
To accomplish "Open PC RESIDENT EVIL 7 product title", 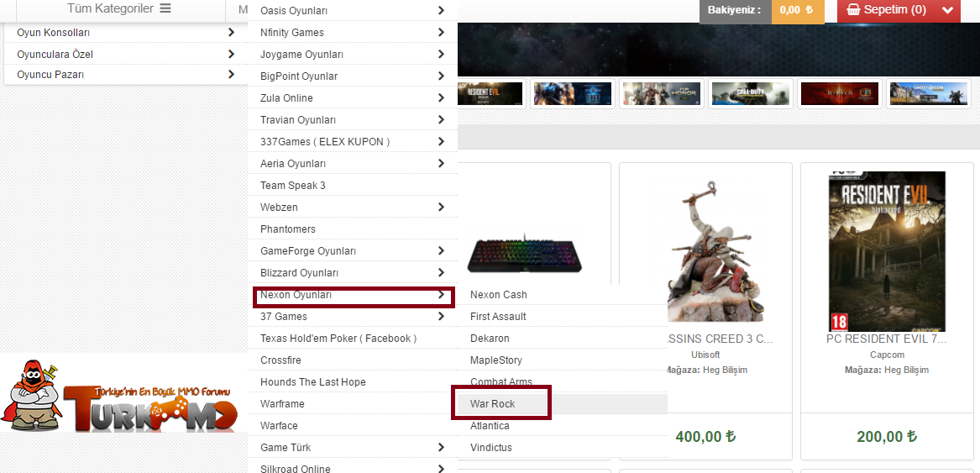I will pos(886,339).
